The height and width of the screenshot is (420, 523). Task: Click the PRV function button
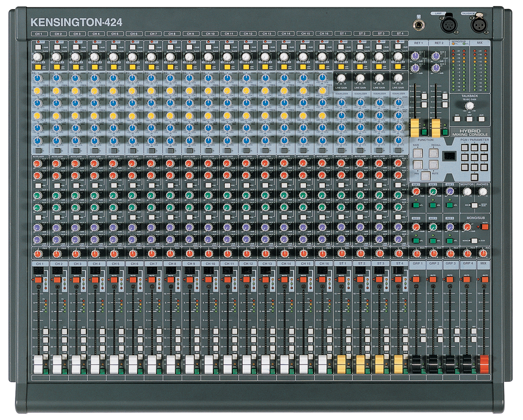(418, 164)
